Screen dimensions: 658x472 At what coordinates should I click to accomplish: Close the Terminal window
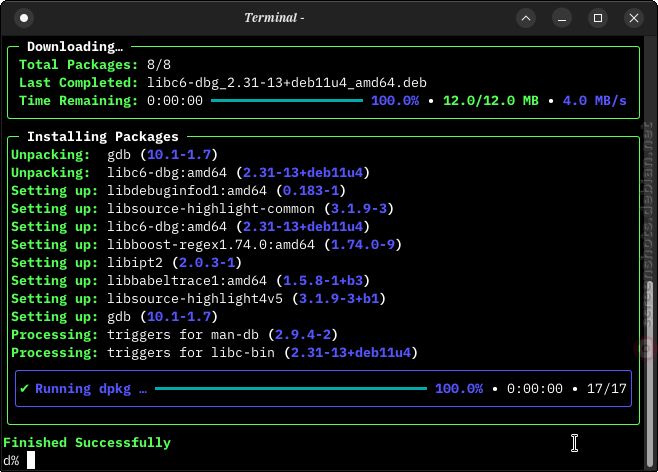[x=634, y=18]
